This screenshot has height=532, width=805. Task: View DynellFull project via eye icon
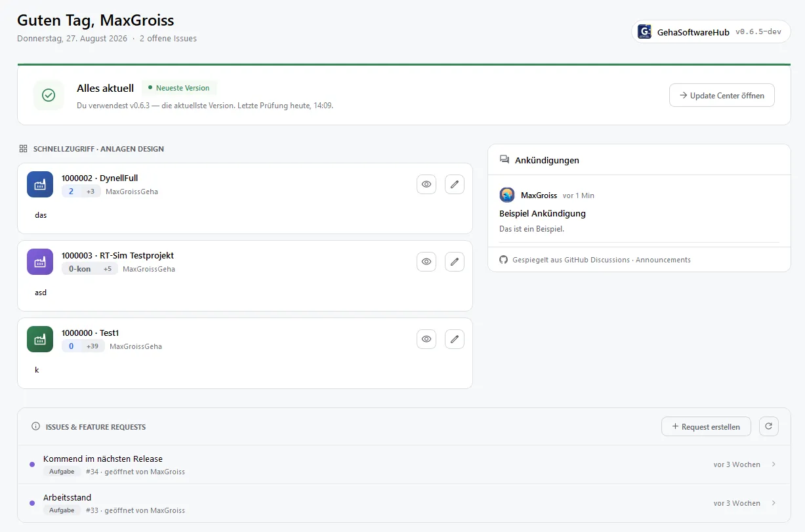[426, 184]
